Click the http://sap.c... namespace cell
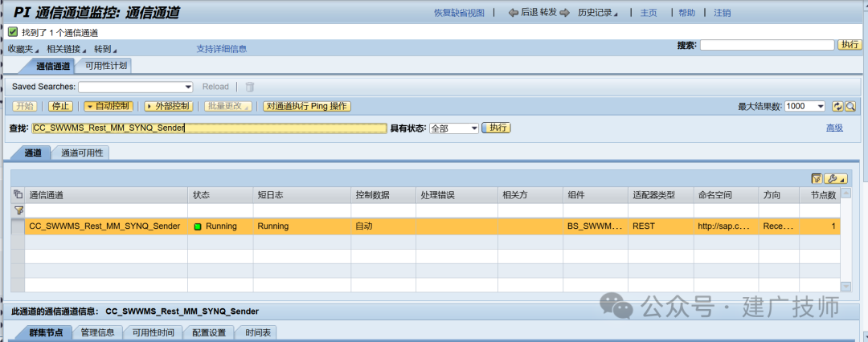Viewport: 868px width, 342px height. click(x=727, y=226)
